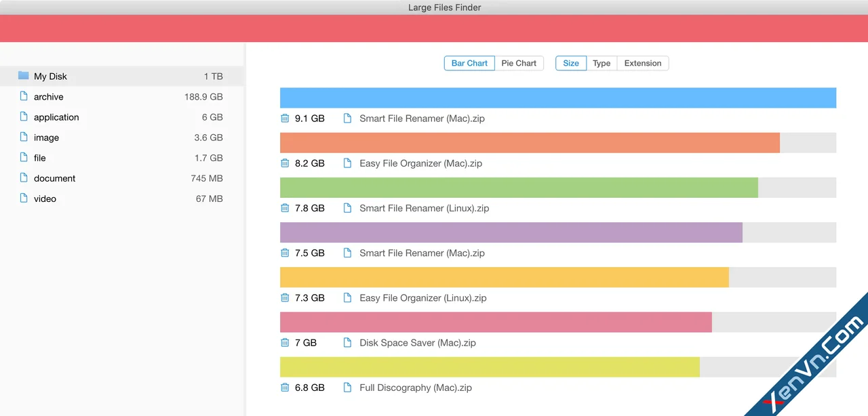Click trash icon beside the 7.5 GB file

[x=285, y=253]
